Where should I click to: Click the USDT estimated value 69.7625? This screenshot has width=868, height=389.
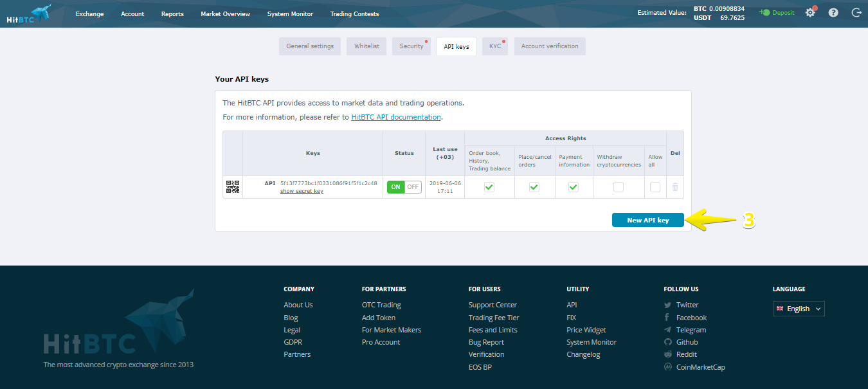click(x=732, y=18)
